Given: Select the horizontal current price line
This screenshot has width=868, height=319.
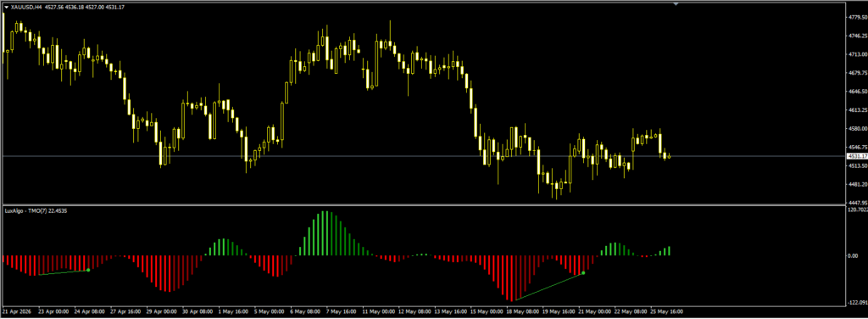Looking at the screenshot, I should 423,157.
